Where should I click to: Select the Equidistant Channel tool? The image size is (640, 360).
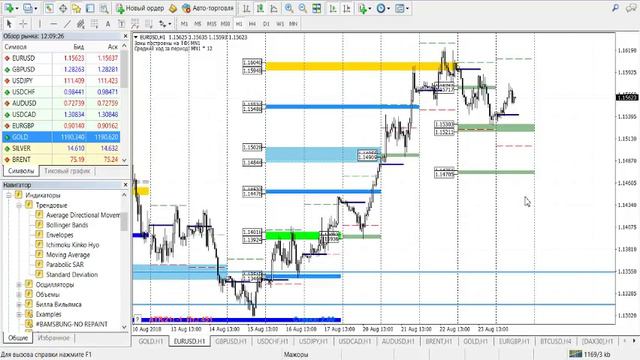[x=81, y=24]
